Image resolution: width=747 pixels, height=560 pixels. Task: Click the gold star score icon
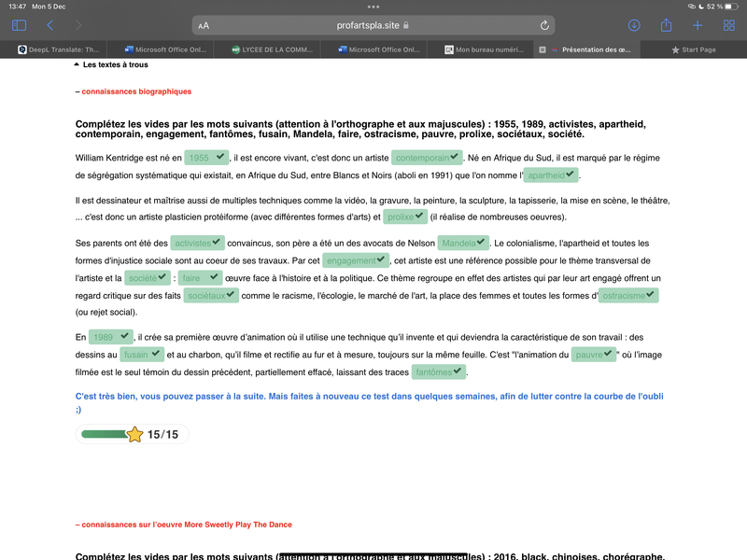click(134, 434)
